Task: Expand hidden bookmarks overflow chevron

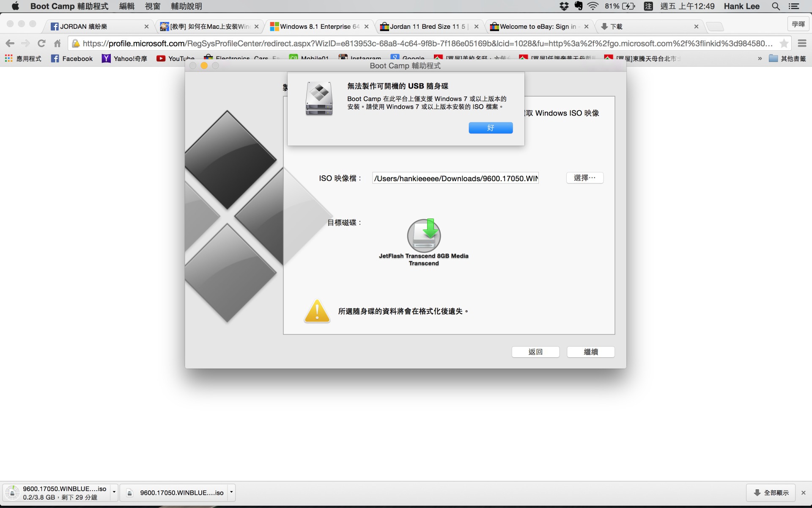Action: click(x=760, y=58)
